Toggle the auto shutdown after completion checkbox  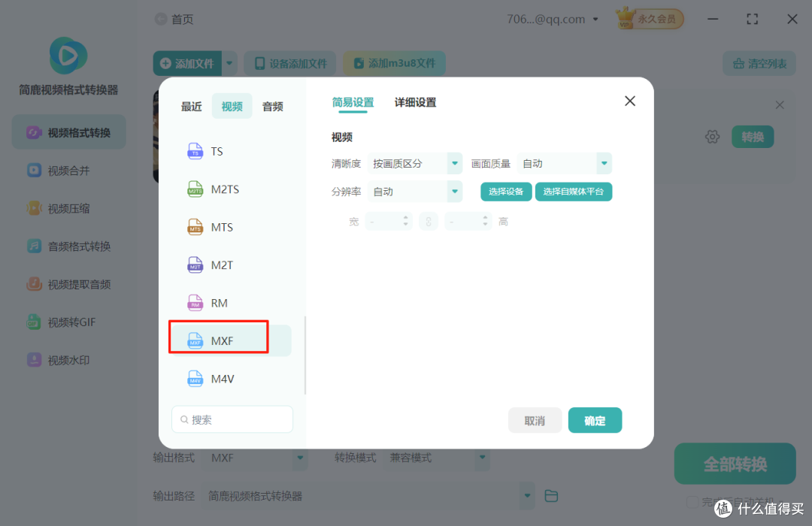click(692, 502)
